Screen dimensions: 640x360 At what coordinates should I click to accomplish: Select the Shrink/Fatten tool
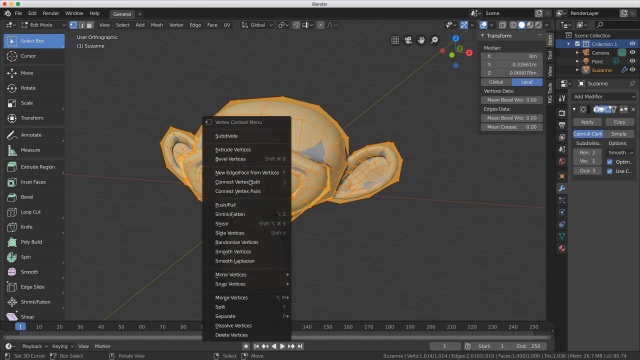click(34, 302)
